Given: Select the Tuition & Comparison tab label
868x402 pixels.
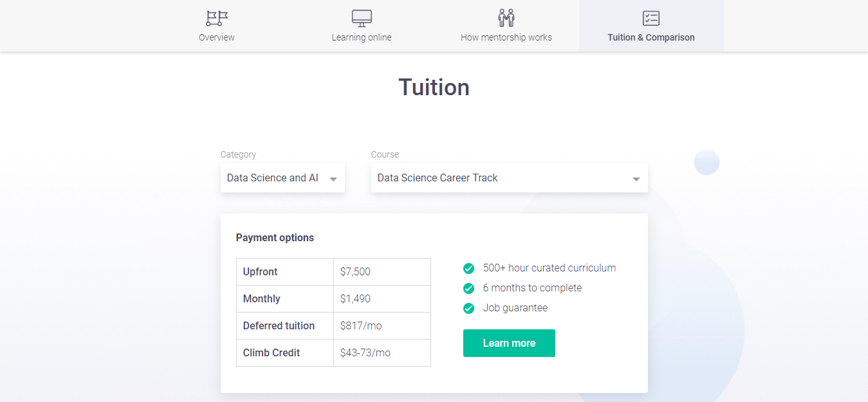Looking at the screenshot, I should point(651,37).
